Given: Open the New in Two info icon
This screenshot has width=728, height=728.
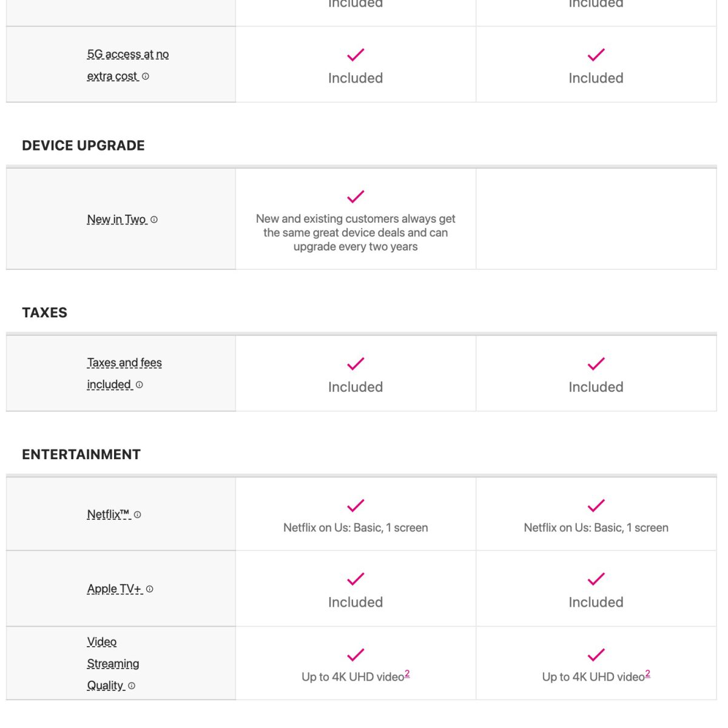Looking at the screenshot, I should [x=154, y=220].
